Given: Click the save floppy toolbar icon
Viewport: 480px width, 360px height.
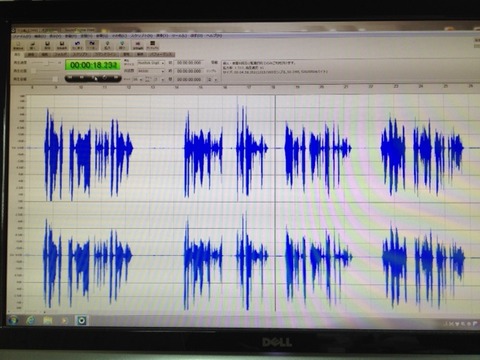Looking at the screenshot, I should (x=47, y=45).
